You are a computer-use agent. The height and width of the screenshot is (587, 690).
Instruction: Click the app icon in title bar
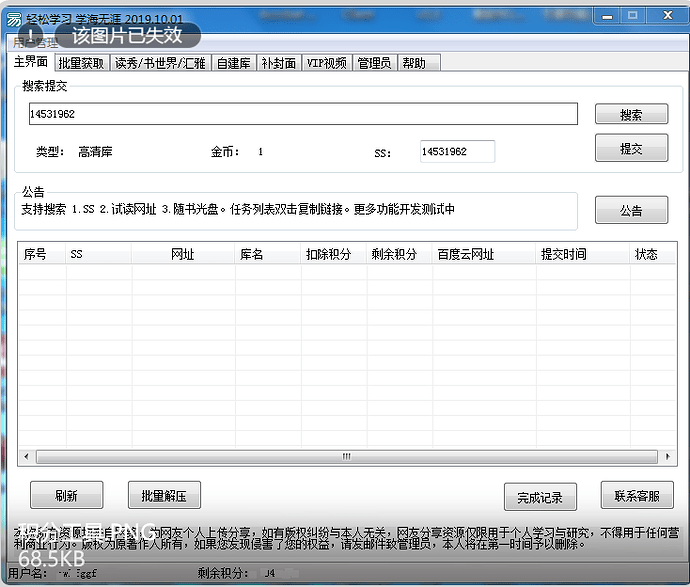pyautogui.click(x=13, y=15)
